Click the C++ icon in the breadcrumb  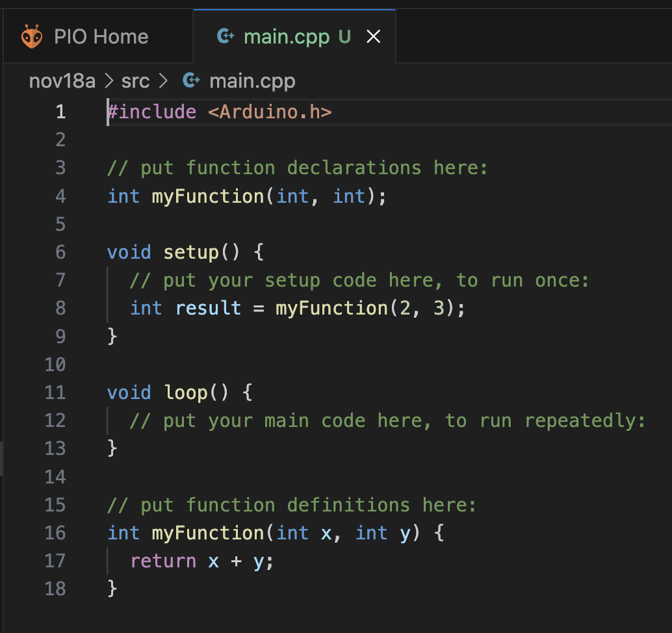[x=191, y=80]
